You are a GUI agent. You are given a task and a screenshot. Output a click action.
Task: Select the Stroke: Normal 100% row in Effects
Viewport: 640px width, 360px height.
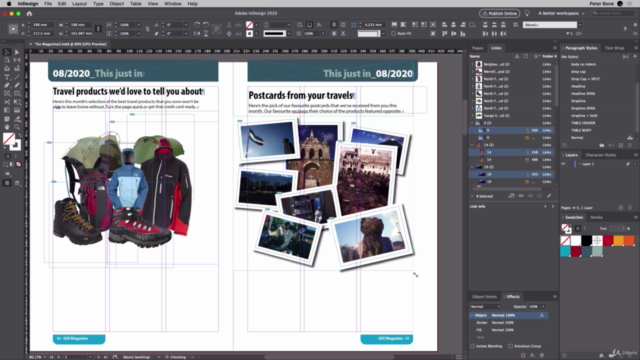[x=509, y=323]
